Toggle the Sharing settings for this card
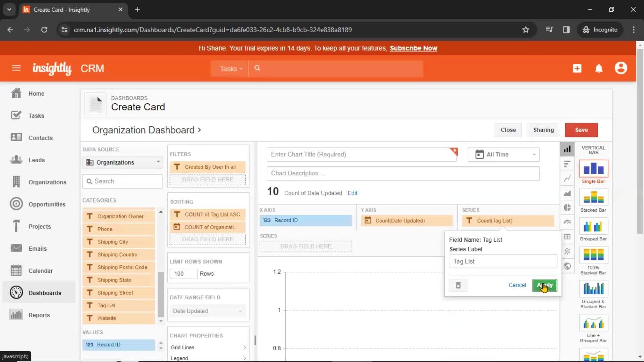644x362 pixels. pos(544,129)
